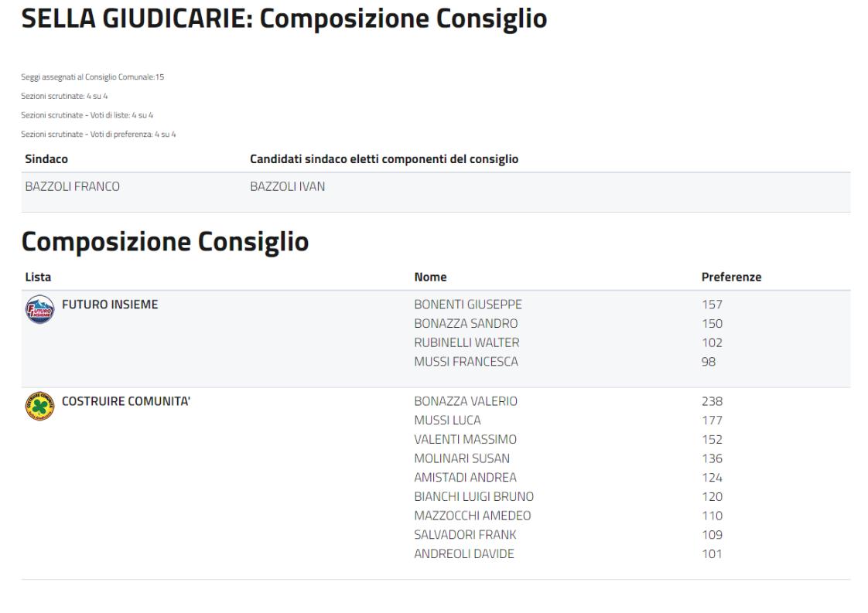The width and height of the screenshot is (868, 613).
Task: Click the Nome column header
Action: point(430,278)
